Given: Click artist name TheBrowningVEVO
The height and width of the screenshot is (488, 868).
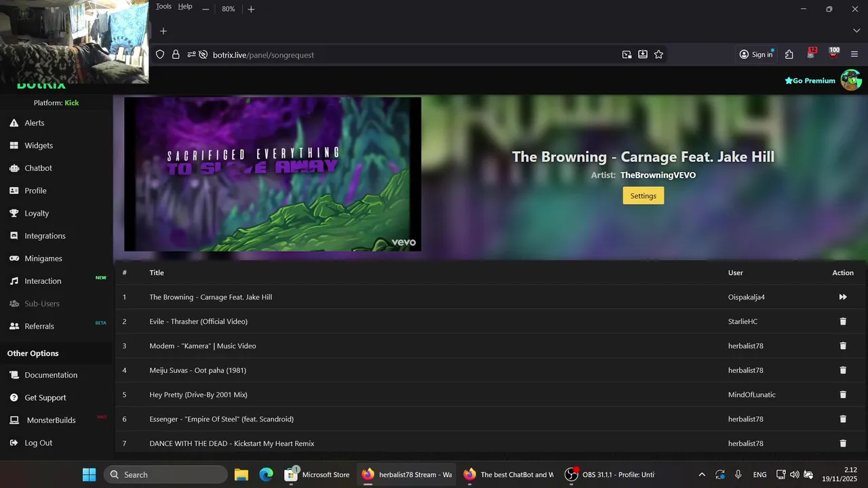Looking at the screenshot, I should 658,175.
